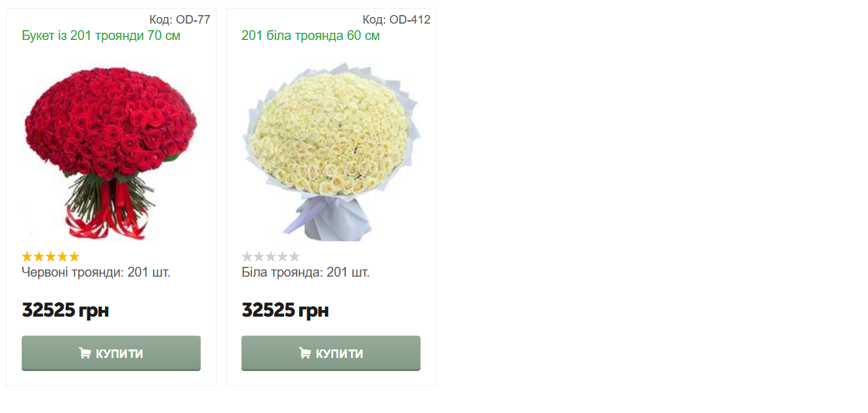Click the 32525 грн price under red roses

pos(66,310)
